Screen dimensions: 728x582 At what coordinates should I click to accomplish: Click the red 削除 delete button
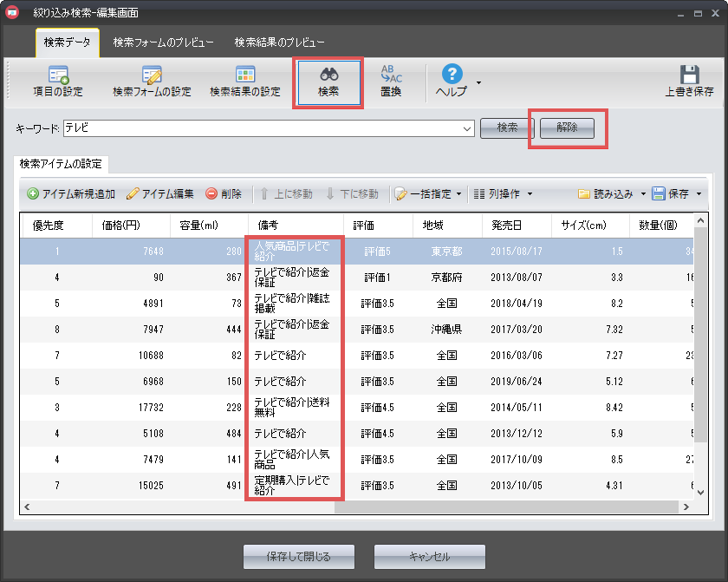coord(224,193)
